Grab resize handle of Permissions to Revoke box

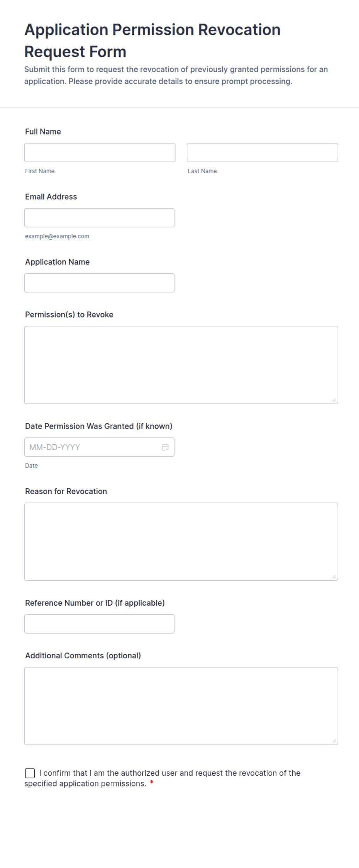(334, 400)
